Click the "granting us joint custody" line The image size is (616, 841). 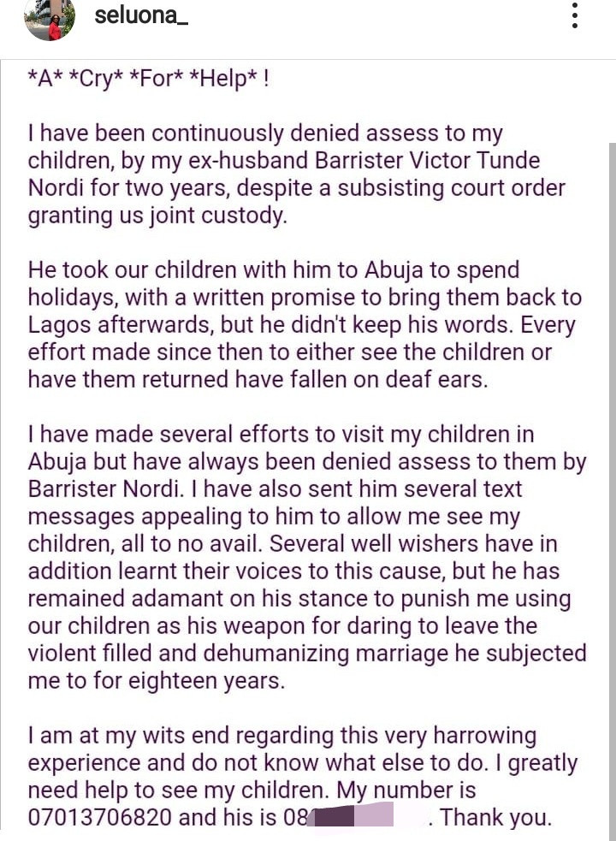(157, 215)
